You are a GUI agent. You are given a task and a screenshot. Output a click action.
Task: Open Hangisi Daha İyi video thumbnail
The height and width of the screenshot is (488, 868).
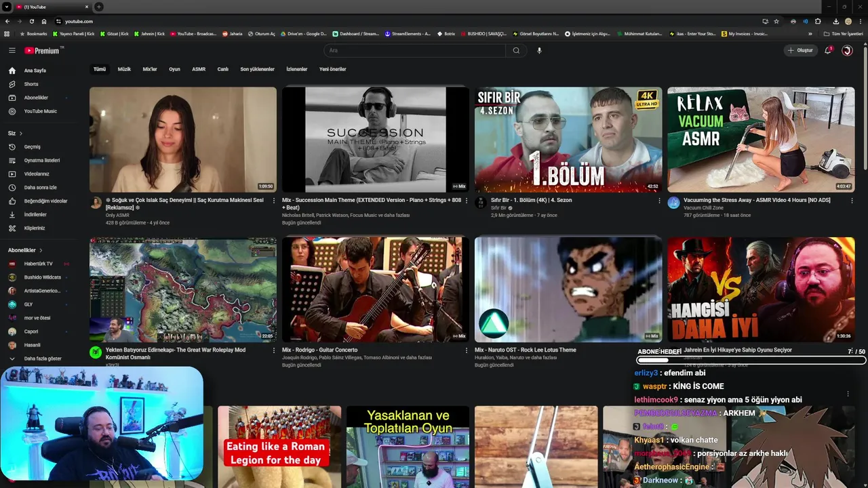(x=761, y=289)
